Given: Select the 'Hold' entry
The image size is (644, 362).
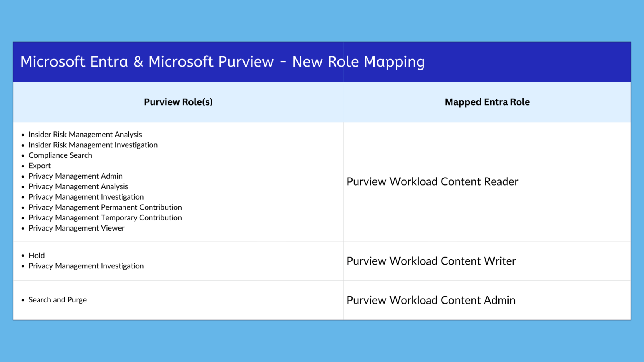Looking at the screenshot, I should [x=36, y=256].
